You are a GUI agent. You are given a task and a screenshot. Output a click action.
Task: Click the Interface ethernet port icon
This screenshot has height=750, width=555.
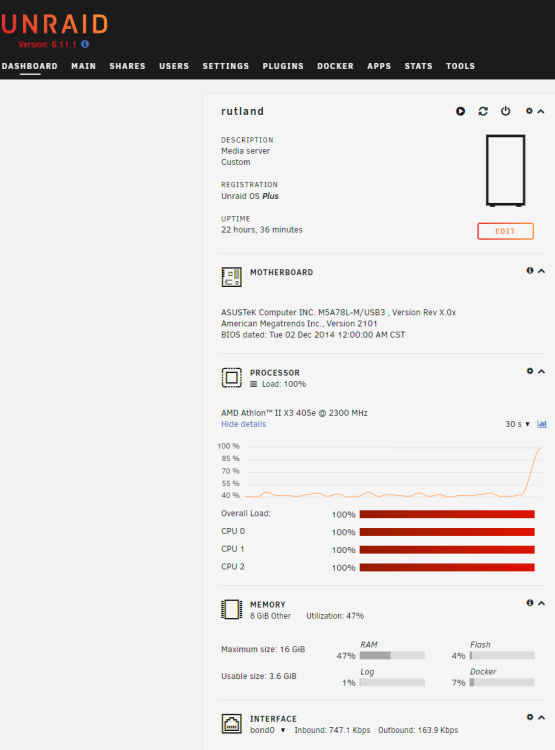click(x=232, y=724)
